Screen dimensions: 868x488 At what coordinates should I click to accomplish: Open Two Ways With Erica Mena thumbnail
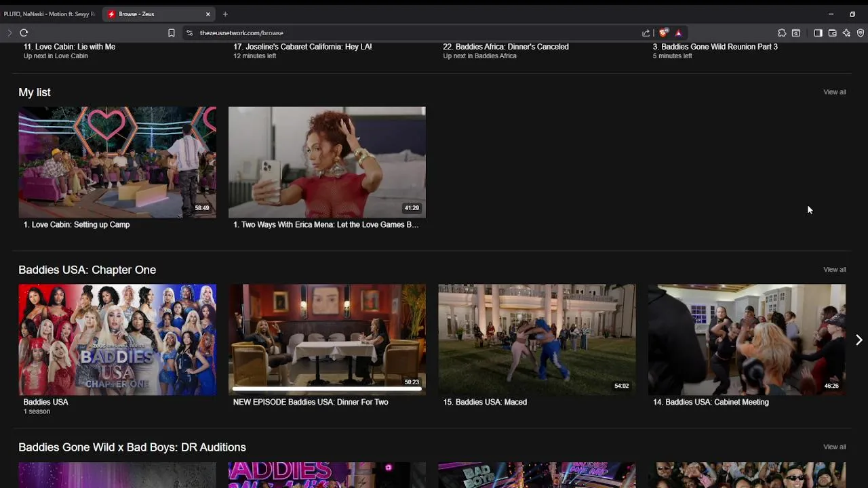coord(327,162)
